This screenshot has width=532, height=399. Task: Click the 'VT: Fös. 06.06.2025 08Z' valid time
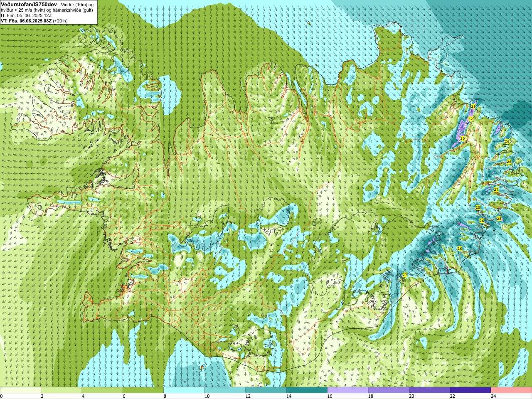coord(26,21)
